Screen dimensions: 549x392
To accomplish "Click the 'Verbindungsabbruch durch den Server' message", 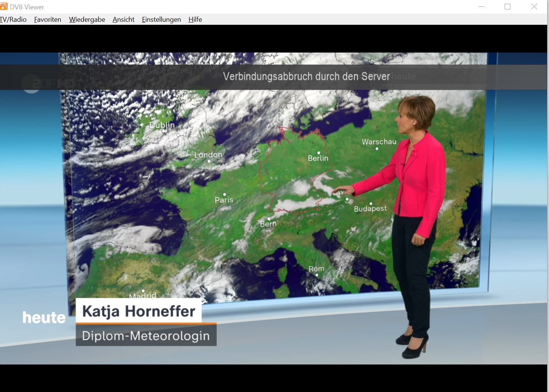I will point(306,77).
